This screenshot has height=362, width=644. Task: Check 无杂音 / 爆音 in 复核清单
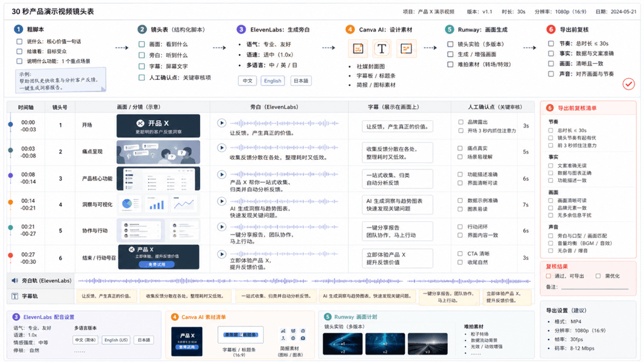click(550, 251)
